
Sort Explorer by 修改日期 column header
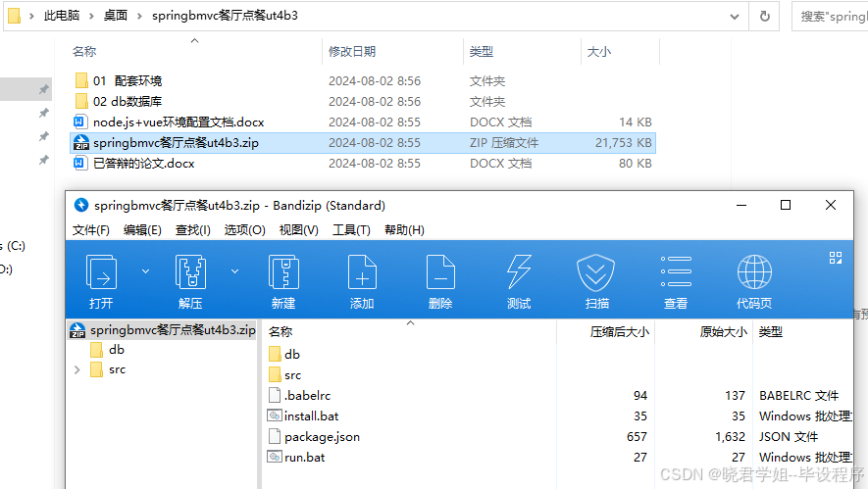pos(352,51)
